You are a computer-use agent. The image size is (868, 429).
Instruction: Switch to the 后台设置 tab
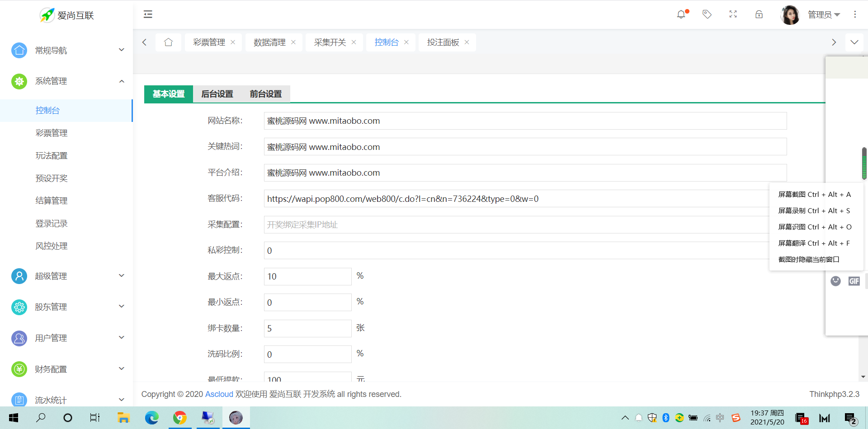(x=217, y=94)
